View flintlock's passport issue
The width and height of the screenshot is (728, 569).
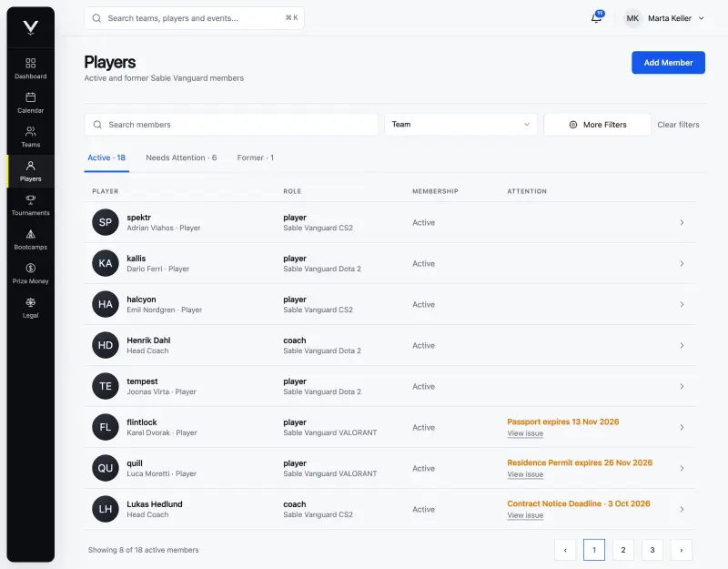[x=525, y=433]
